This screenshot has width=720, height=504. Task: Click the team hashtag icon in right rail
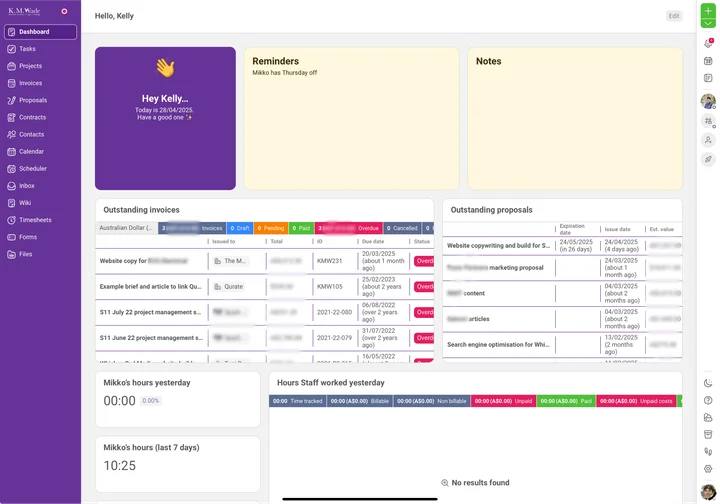pyautogui.click(x=708, y=121)
